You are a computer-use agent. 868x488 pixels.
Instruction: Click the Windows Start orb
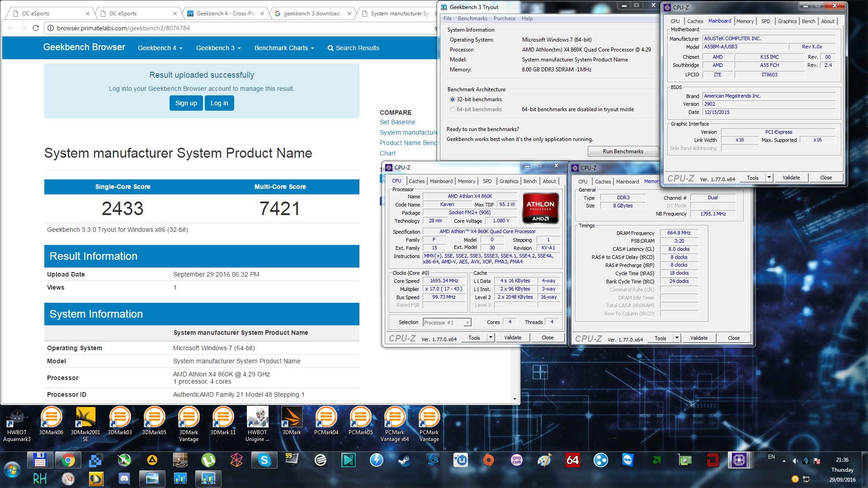coord(12,470)
